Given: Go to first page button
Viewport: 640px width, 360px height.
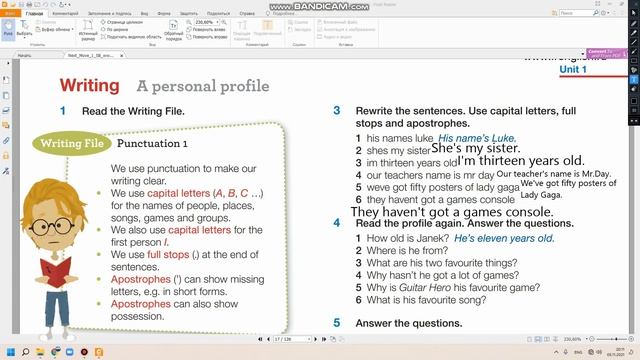Looking at the screenshot, I should pyautogui.click(x=260, y=339).
